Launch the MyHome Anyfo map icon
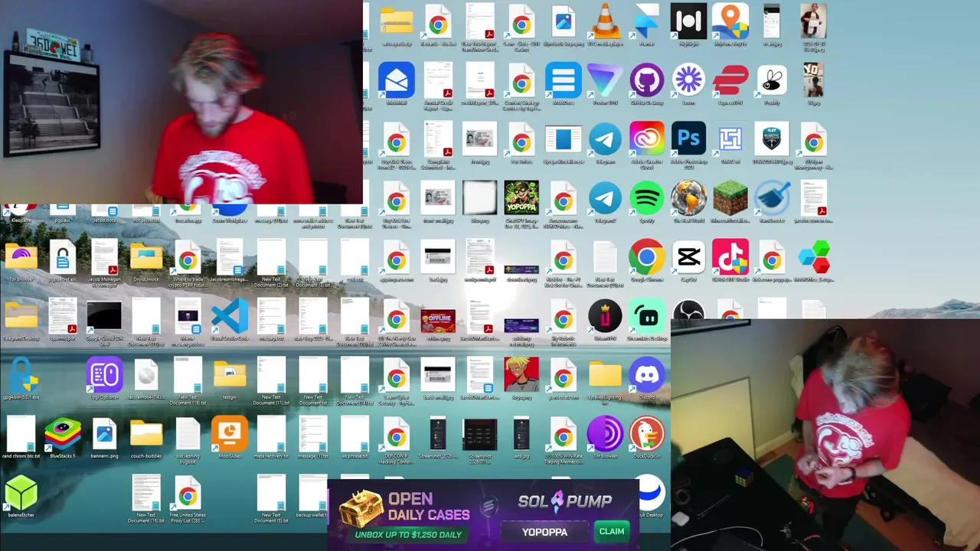 [730, 21]
